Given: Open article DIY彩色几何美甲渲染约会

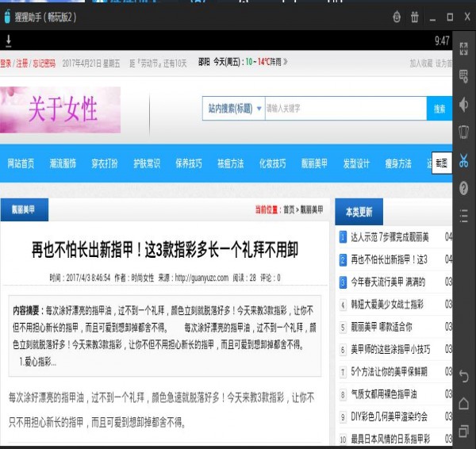Looking at the screenshot, I should pyautogui.click(x=390, y=416).
